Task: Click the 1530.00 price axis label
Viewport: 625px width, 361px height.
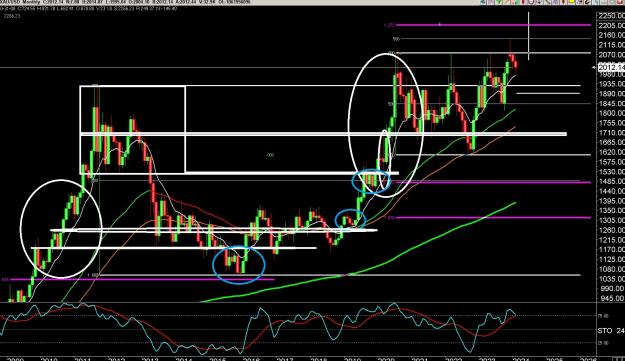Action: [611, 171]
